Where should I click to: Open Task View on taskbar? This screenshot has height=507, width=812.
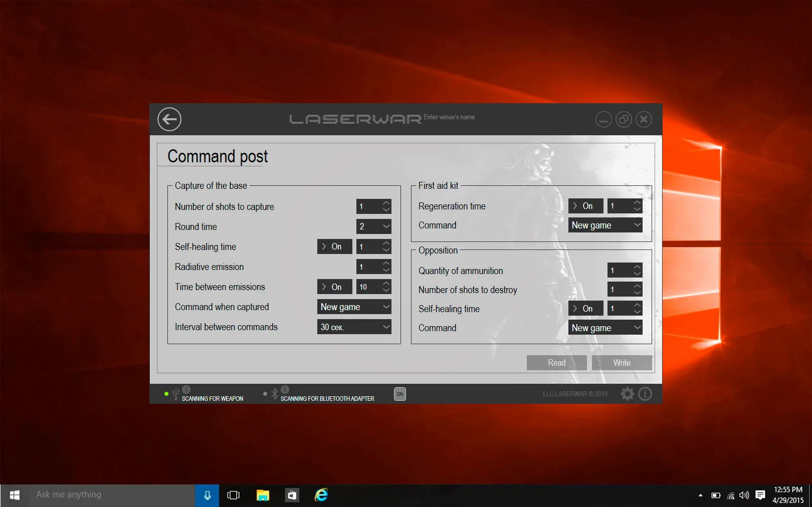click(234, 495)
